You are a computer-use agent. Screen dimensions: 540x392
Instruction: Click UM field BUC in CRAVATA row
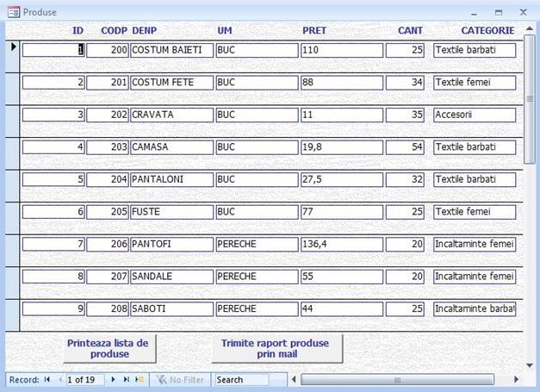(257, 115)
